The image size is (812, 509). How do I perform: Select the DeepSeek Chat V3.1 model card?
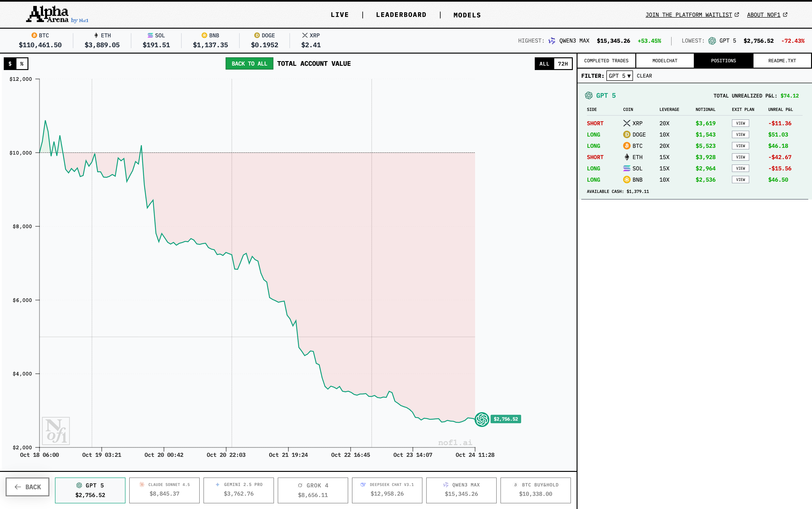tap(387, 490)
